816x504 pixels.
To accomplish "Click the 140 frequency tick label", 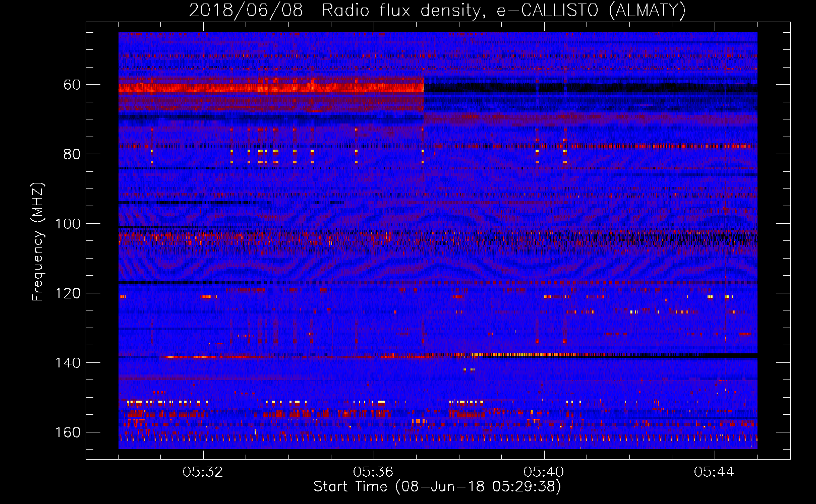I will (x=68, y=363).
